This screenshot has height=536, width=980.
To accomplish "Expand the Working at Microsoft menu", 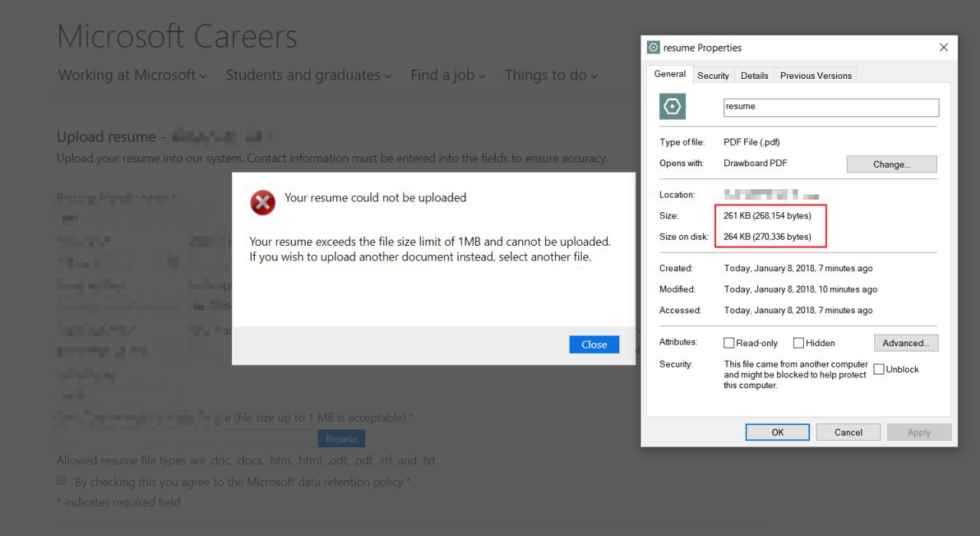I will point(132,75).
